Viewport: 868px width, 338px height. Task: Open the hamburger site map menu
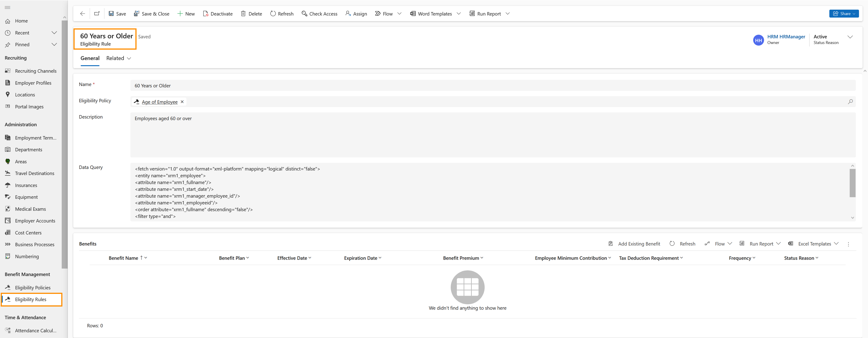point(7,7)
